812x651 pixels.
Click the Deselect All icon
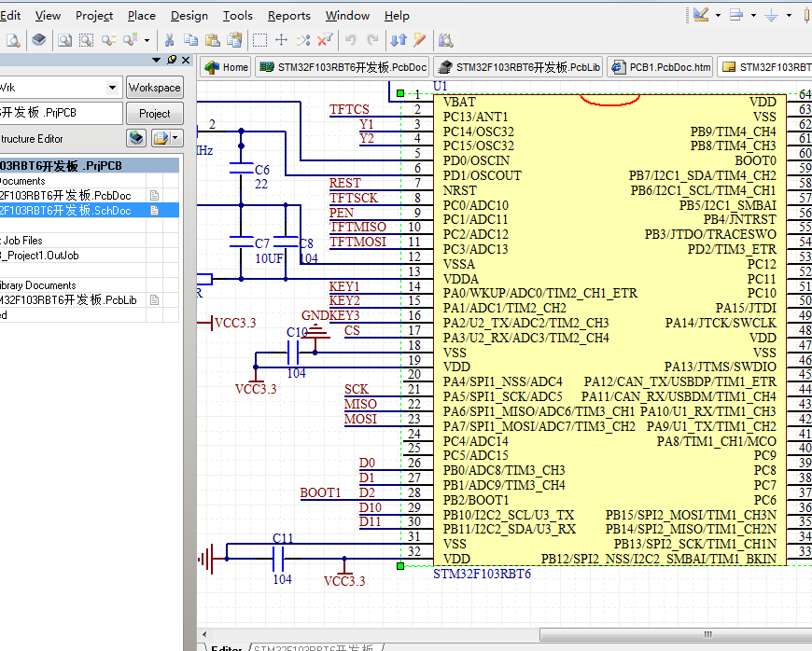pyautogui.click(x=303, y=40)
